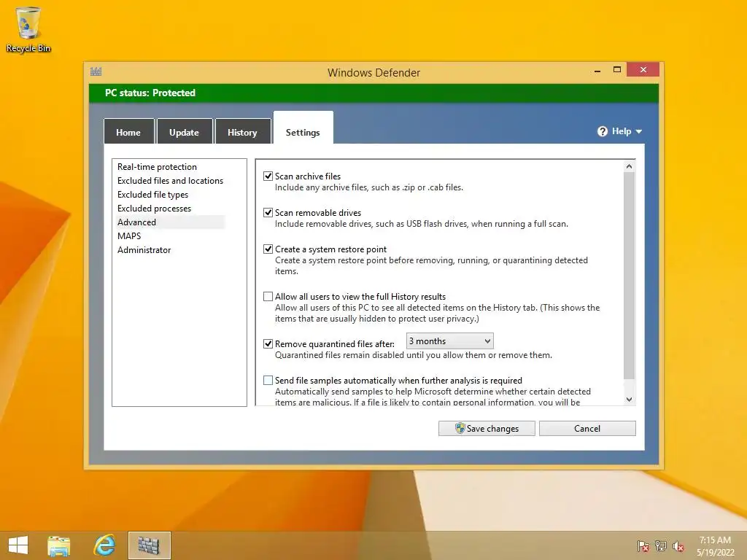The height and width of the screenshot is (560, 747).
Task: Select the Advanced settings category
Action: click(x=170, y=222)
